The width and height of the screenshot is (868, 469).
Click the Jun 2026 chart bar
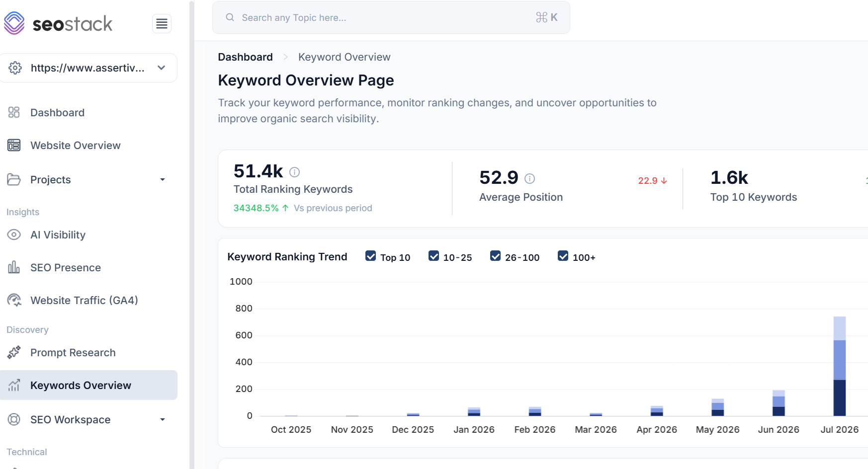(779, 403)
